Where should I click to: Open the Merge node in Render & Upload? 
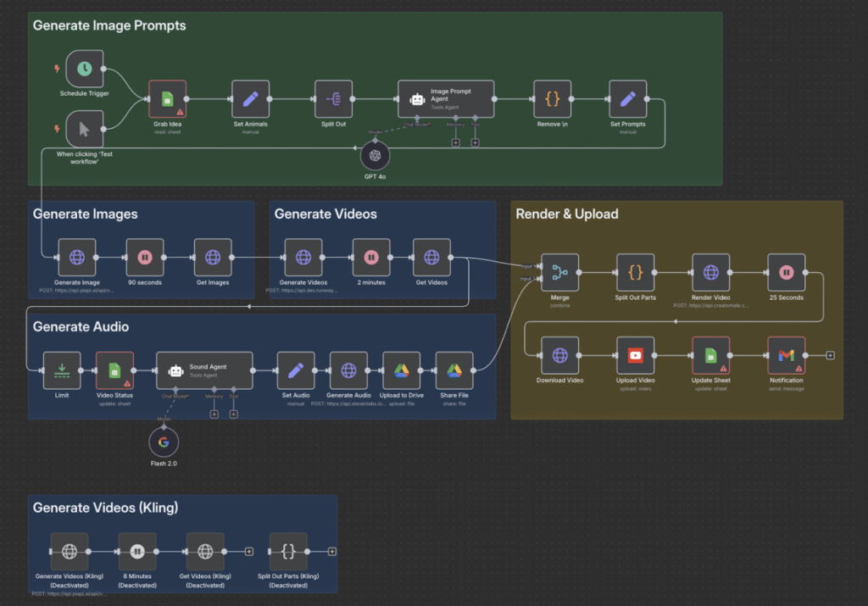pos(559,272)
